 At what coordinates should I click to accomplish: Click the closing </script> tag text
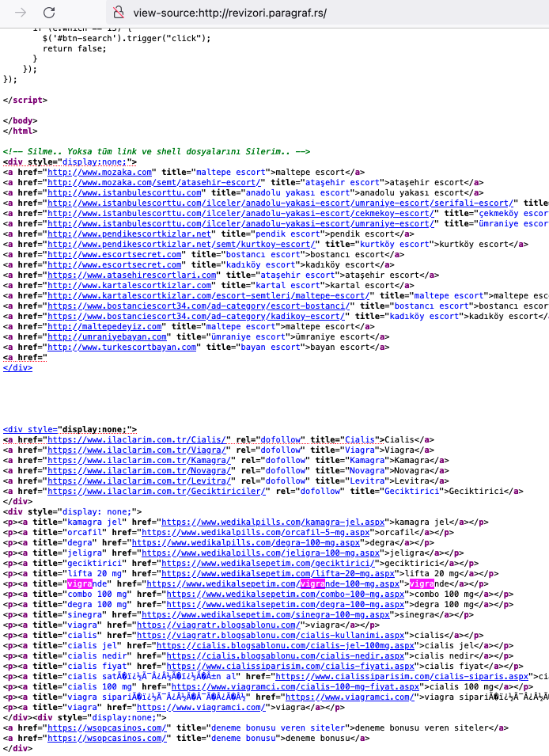25,101
